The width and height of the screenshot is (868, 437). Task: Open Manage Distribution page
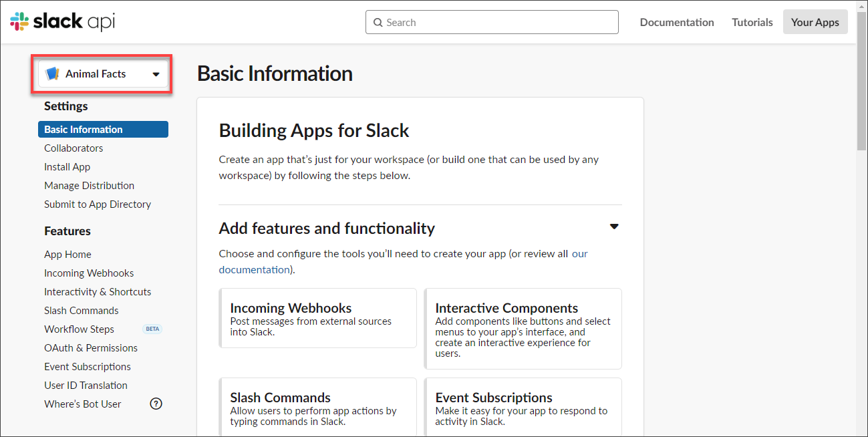89,186
